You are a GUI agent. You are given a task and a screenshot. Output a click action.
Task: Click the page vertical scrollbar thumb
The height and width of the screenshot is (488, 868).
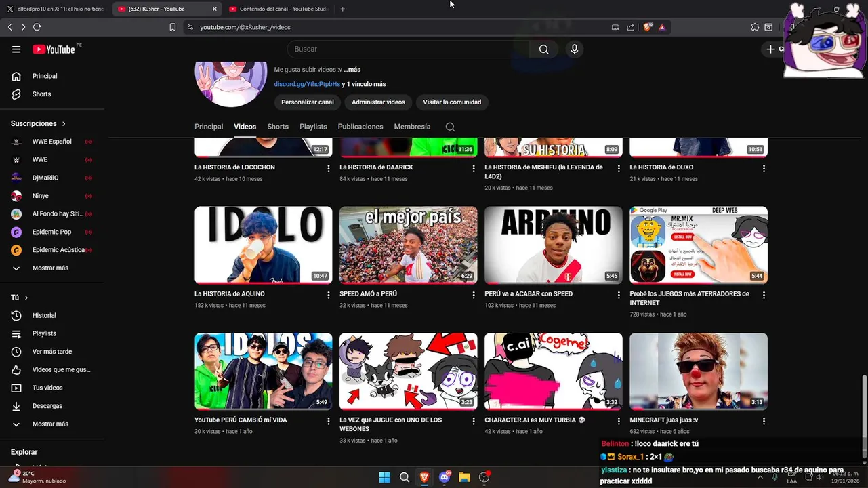864,417
